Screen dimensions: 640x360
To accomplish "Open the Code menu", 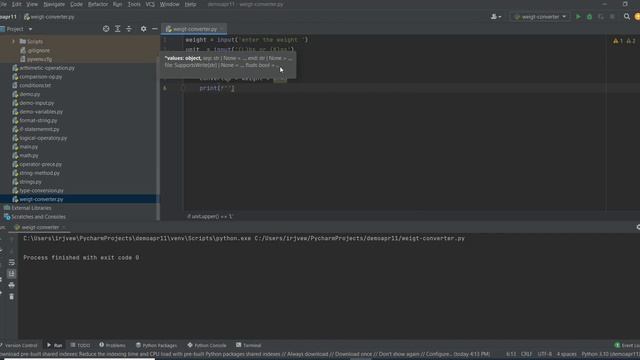I will 76,4.
